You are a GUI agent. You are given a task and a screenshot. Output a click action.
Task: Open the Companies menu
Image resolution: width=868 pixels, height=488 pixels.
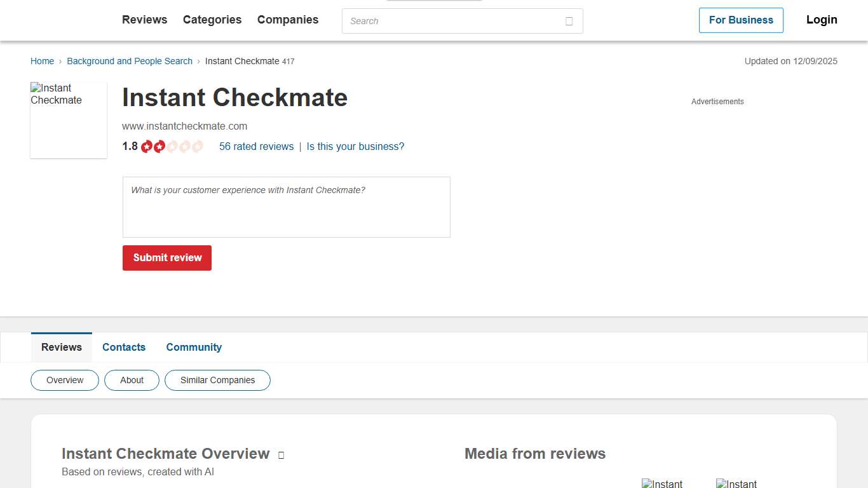[287, 20]
